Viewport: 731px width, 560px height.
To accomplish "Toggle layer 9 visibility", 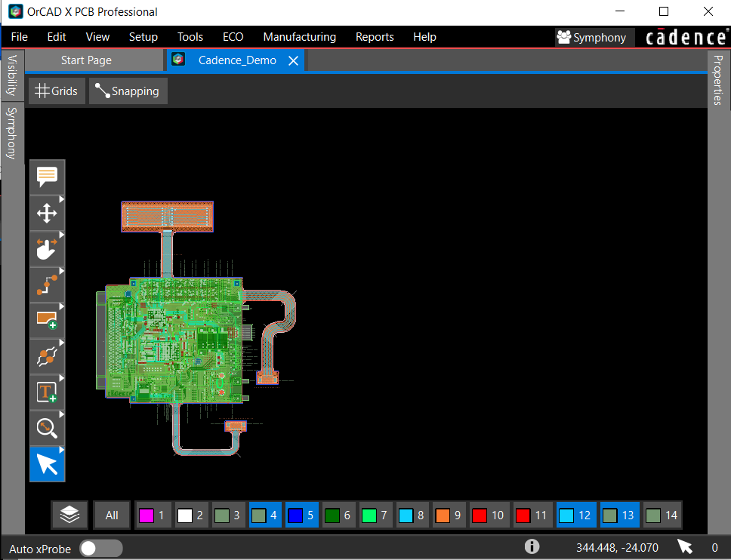I will [x=449, y=515].
